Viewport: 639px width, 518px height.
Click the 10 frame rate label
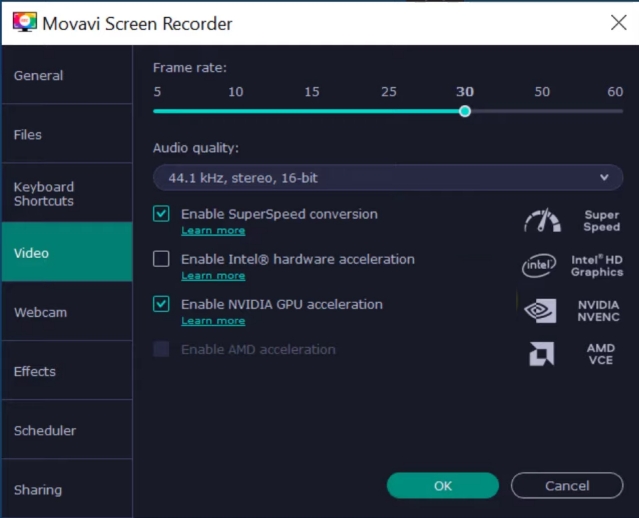236,92
